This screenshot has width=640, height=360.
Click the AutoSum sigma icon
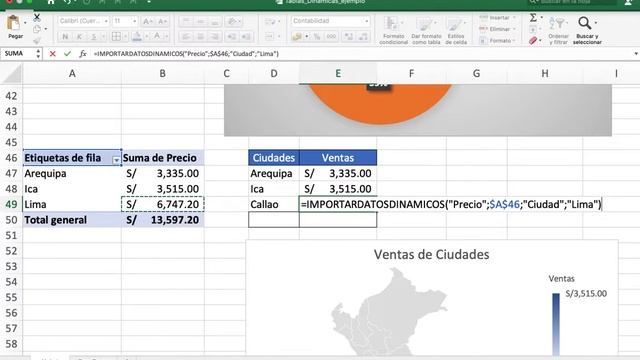(x=533, y=18)
